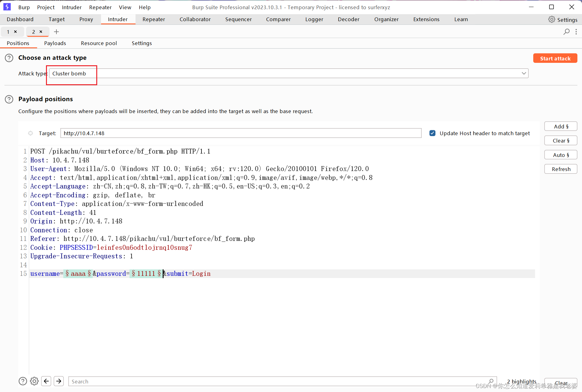Toggle Update Host header to match target

(432, 133)
